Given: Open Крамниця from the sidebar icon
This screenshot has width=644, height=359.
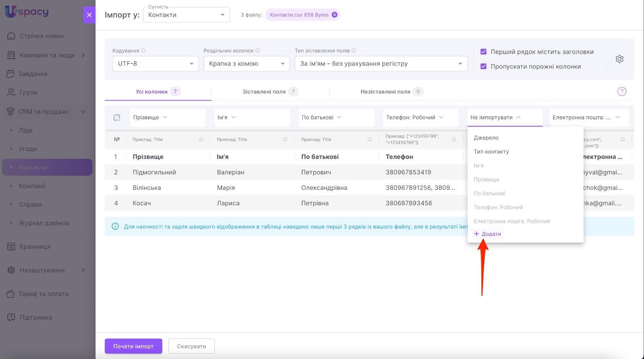Looking at the screenshot, I should point(11,247).
